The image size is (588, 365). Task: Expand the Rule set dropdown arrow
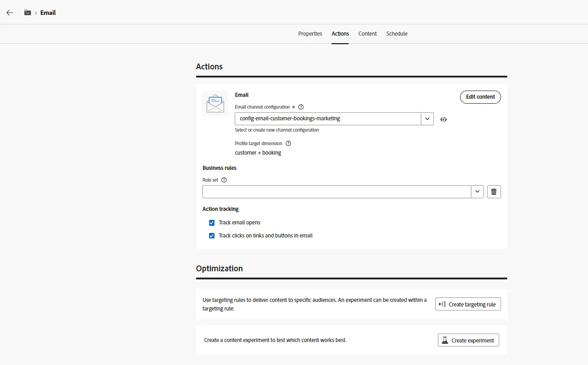pos(478,192)
